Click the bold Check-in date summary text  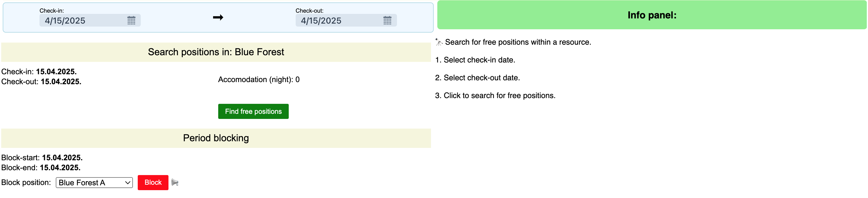point(56,72)
